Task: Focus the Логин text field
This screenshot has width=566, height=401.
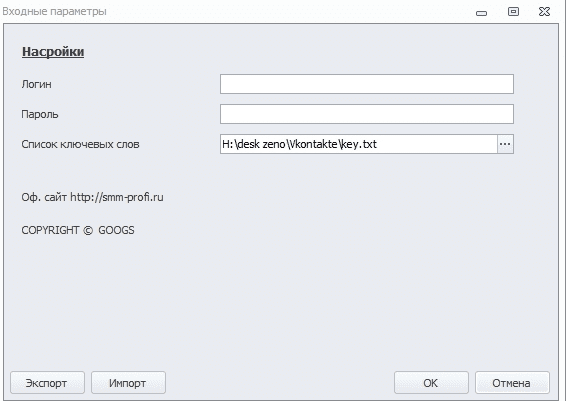Action: click(367, 84)
